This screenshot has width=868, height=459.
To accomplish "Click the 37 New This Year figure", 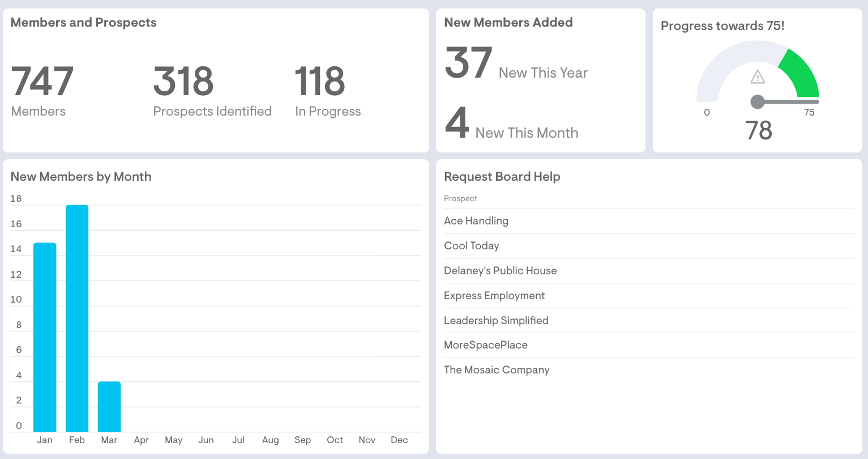I will click(468, 63).
